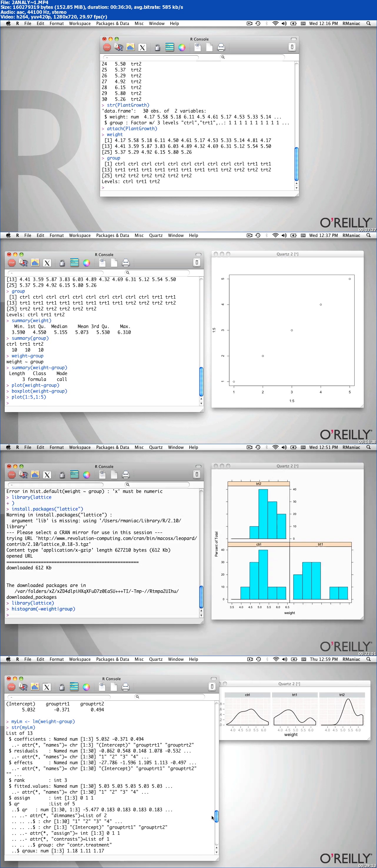Click the Stop icon in the 12:37 PM console
The height and width of the screenshot is (868, 377).
(x=12, y=263)
